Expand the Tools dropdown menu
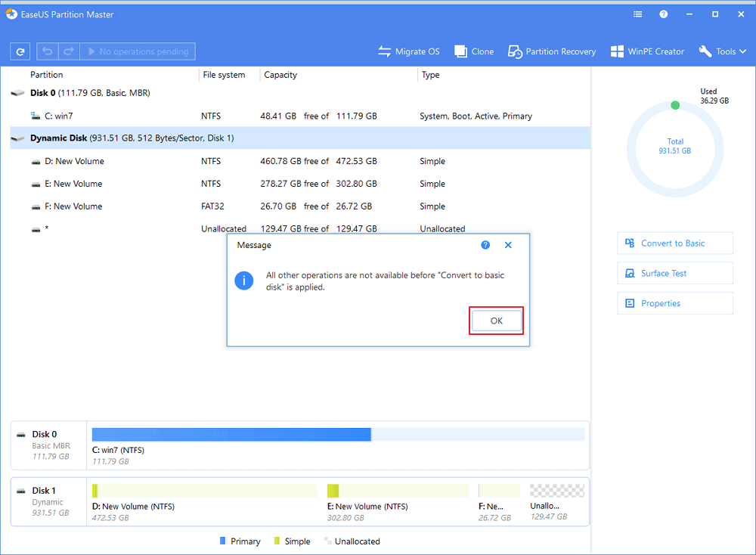 pyautogui.click(x=723, y=51)
